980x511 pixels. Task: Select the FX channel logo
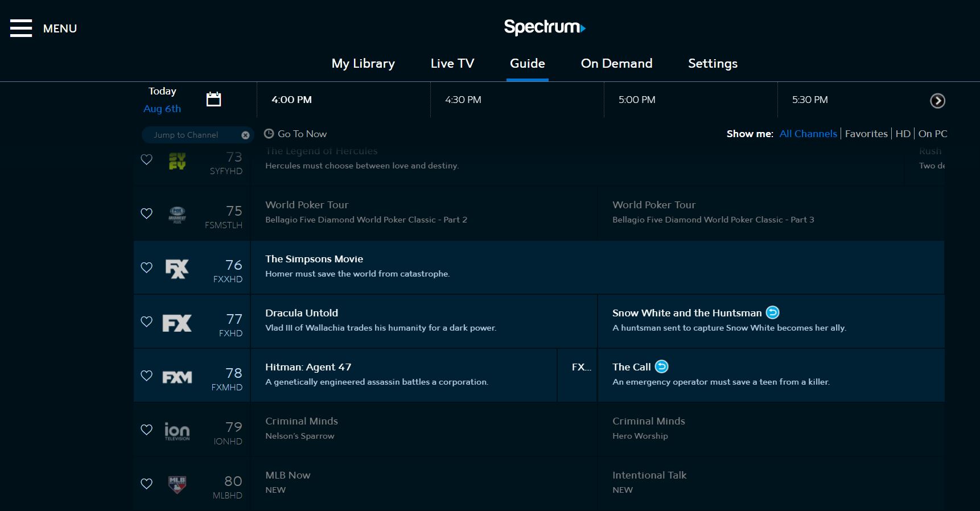pyautogui.click(x=177, y=323)
